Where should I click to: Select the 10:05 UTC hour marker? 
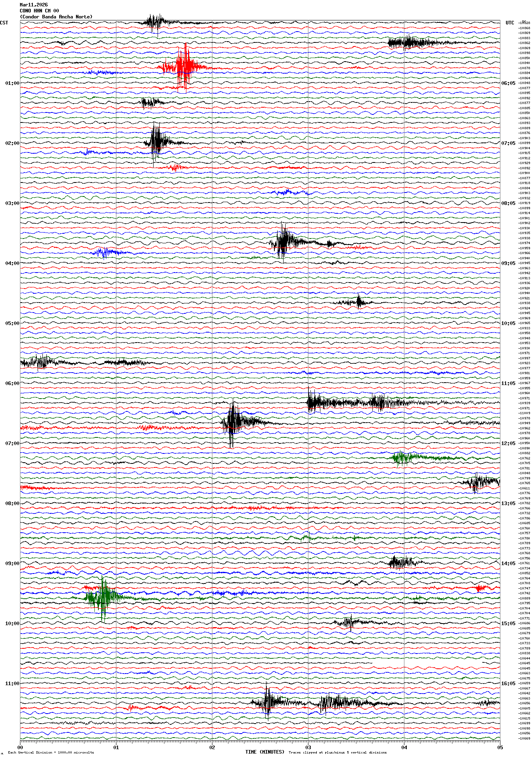pyautogui.click(x=508, y=323)
